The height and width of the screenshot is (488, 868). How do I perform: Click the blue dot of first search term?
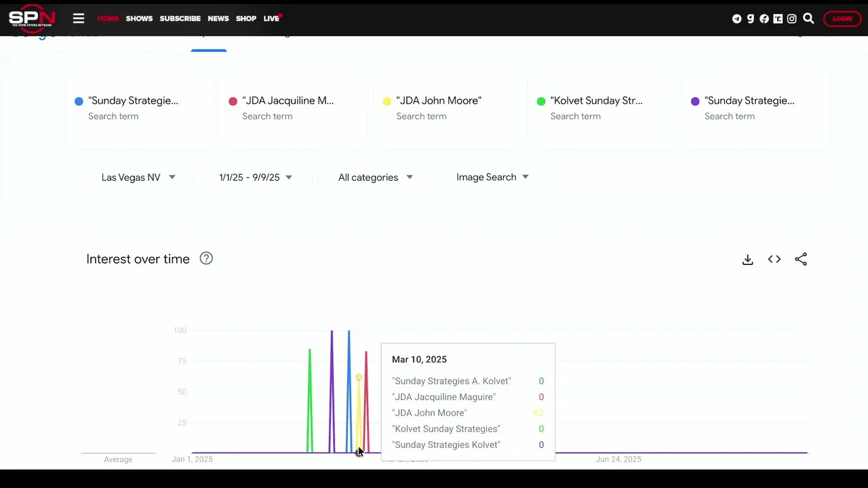click(79, 101)
